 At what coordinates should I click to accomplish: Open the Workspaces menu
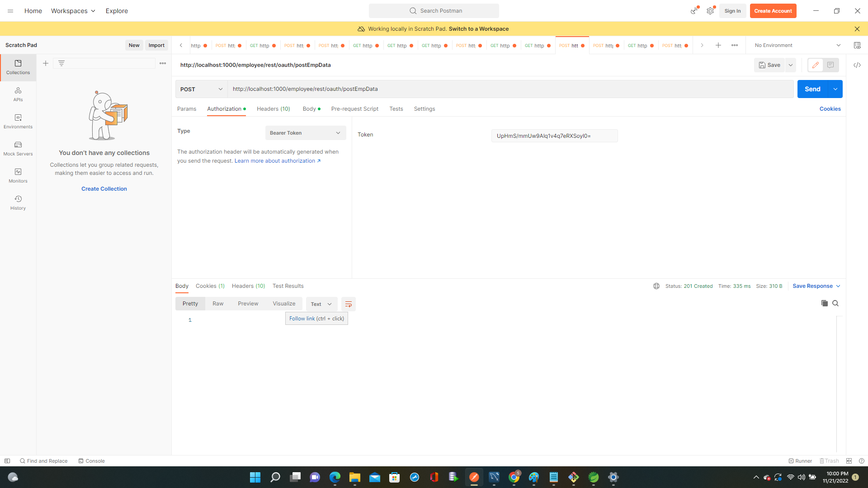pyautogui.click(x=72, y=10)
